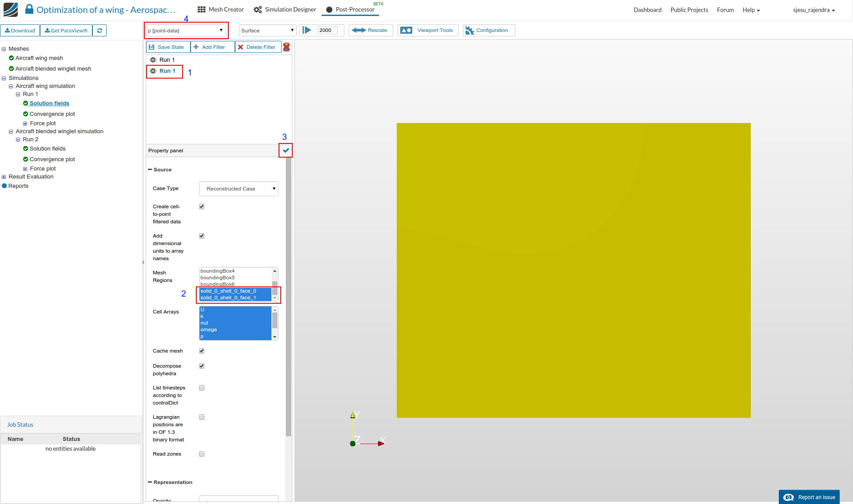Open Viewport Tools
This screenshot has width=853, height=504.
pos(427,30)
